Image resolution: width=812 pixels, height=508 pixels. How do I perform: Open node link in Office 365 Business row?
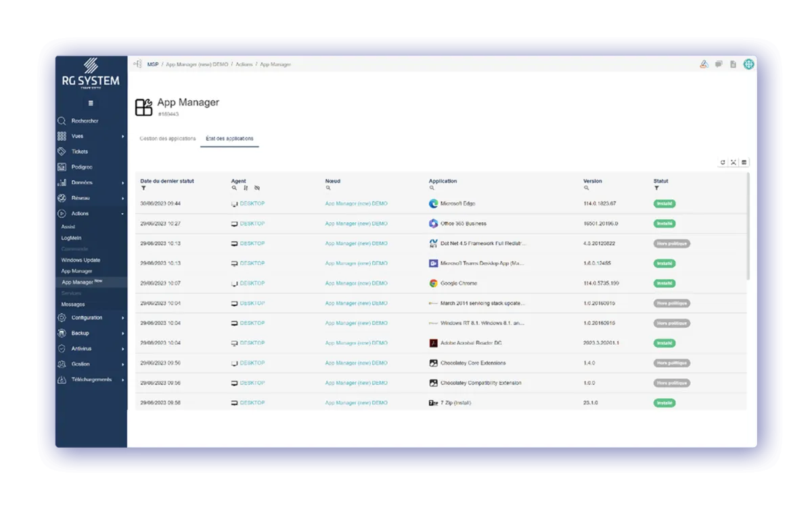click(356, 224)
